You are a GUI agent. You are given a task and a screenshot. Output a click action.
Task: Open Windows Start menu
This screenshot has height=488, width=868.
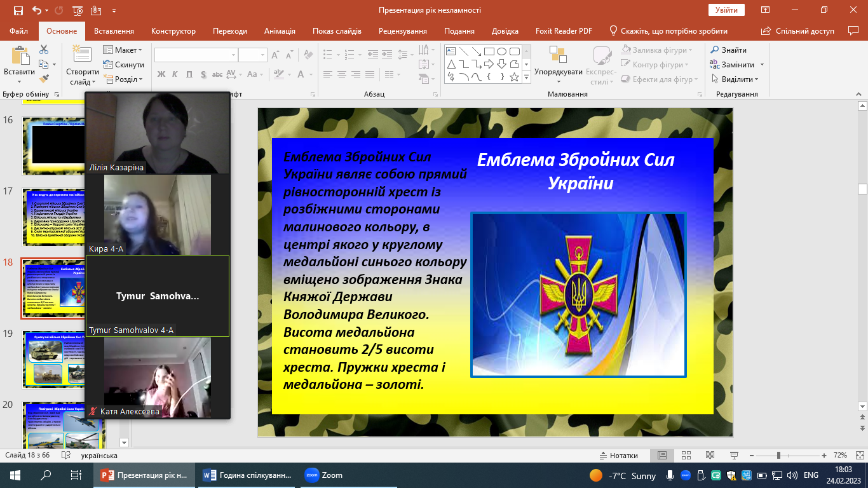coord(15,475)
